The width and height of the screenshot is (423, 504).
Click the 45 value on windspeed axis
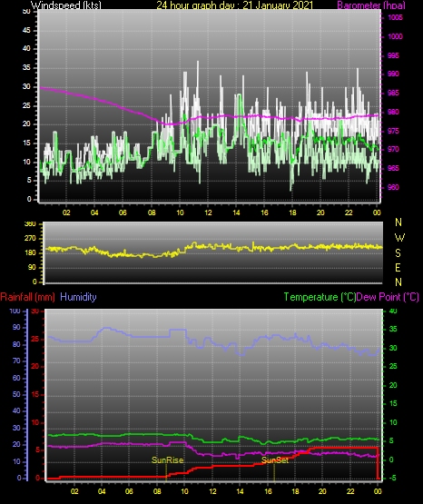26,30
